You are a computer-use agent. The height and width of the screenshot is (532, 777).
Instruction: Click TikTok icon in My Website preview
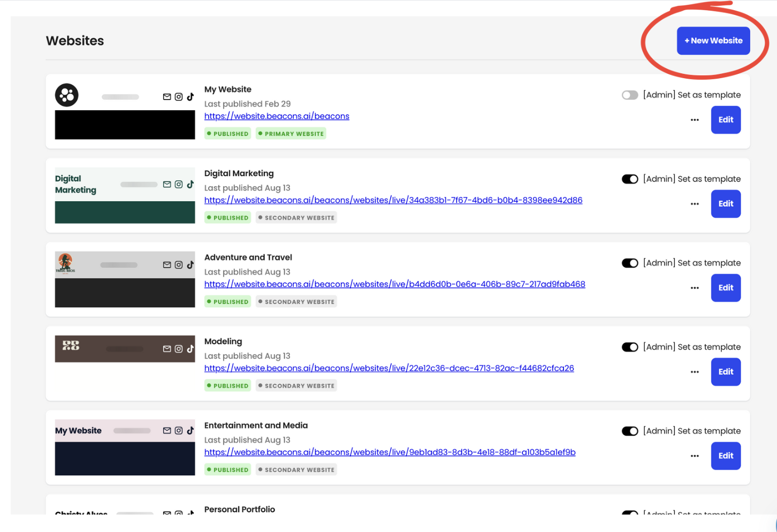(191, 97)
